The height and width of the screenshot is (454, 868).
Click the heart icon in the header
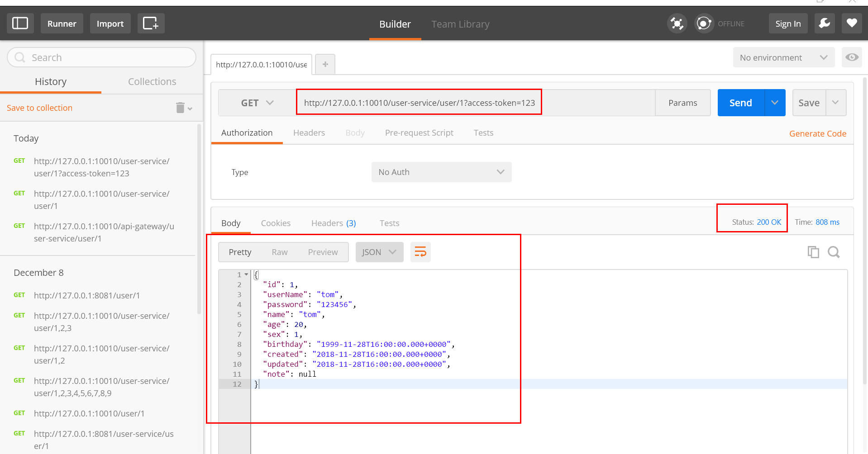(x=852, y=24)
